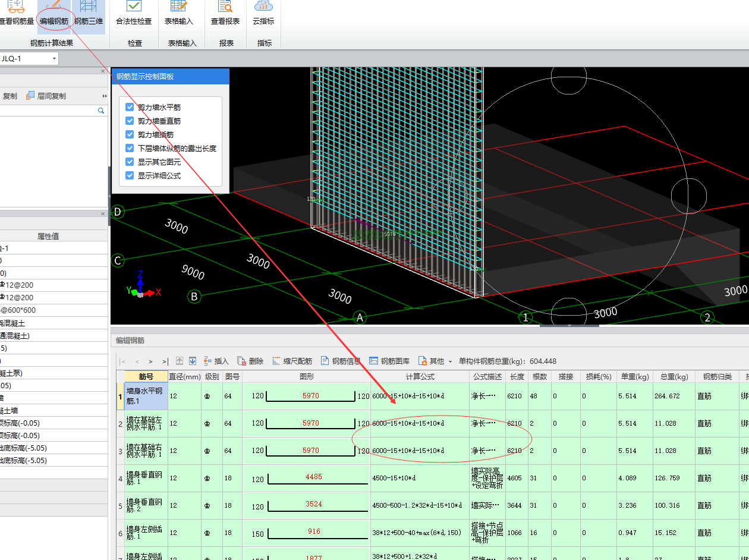Click the 总重(kg) column header
The image size is (749, 560).
click(674, 376)
